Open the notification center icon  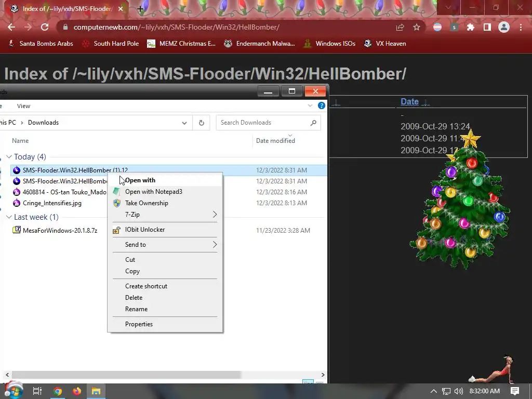click(515, 391)
